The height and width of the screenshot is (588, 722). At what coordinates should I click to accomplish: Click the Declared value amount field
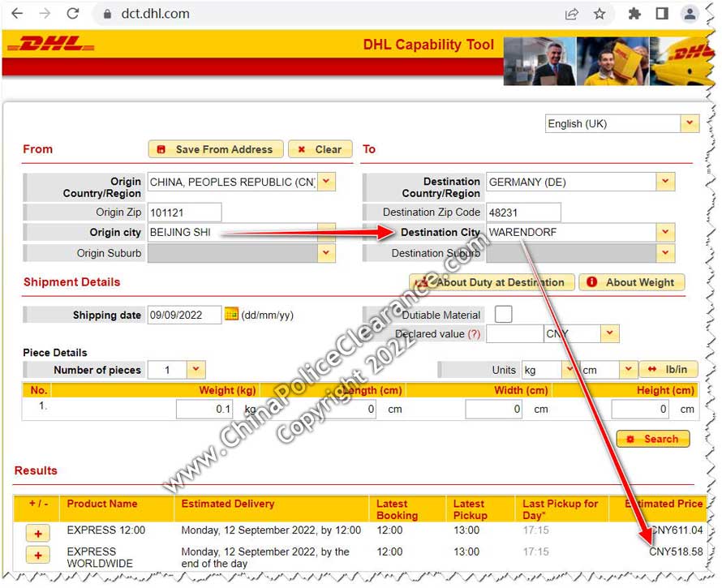(515, 334)
